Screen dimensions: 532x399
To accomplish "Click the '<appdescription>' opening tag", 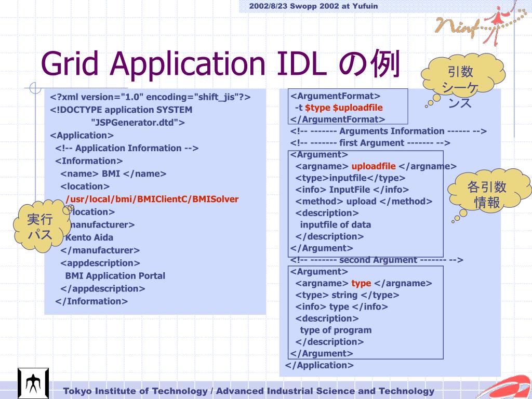I will pos(100,263).
